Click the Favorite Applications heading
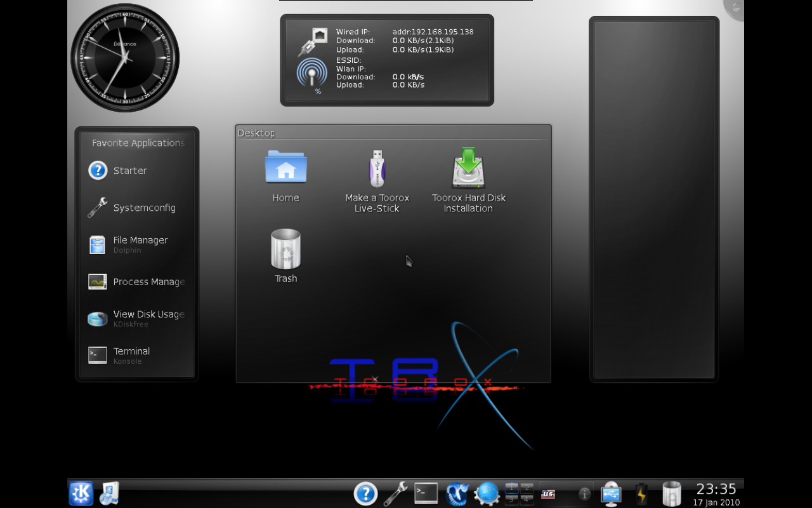 [x=138, y=143]
